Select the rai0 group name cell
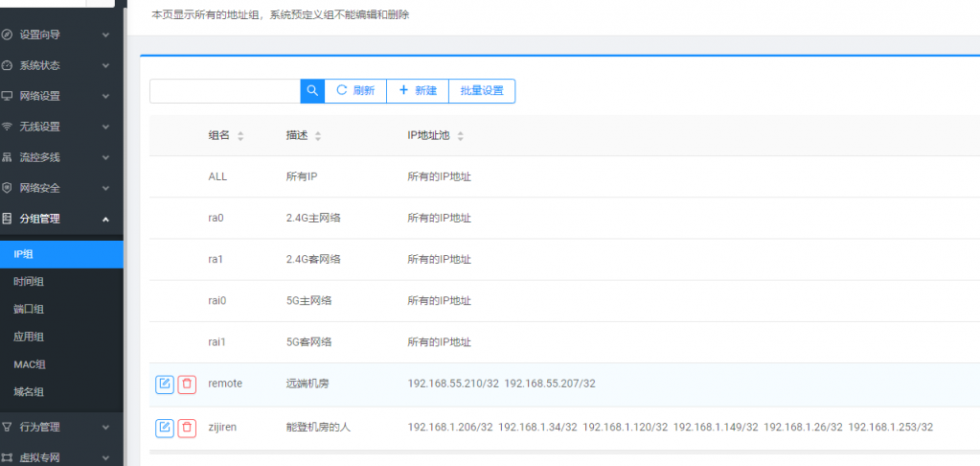The width and height of the screenshot is (980, 466). 217,301
